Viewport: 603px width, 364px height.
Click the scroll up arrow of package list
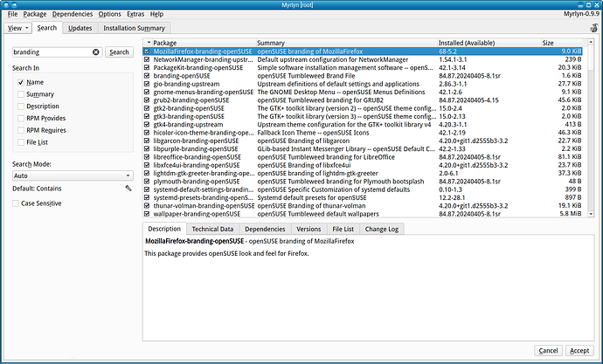click(591, 42)
